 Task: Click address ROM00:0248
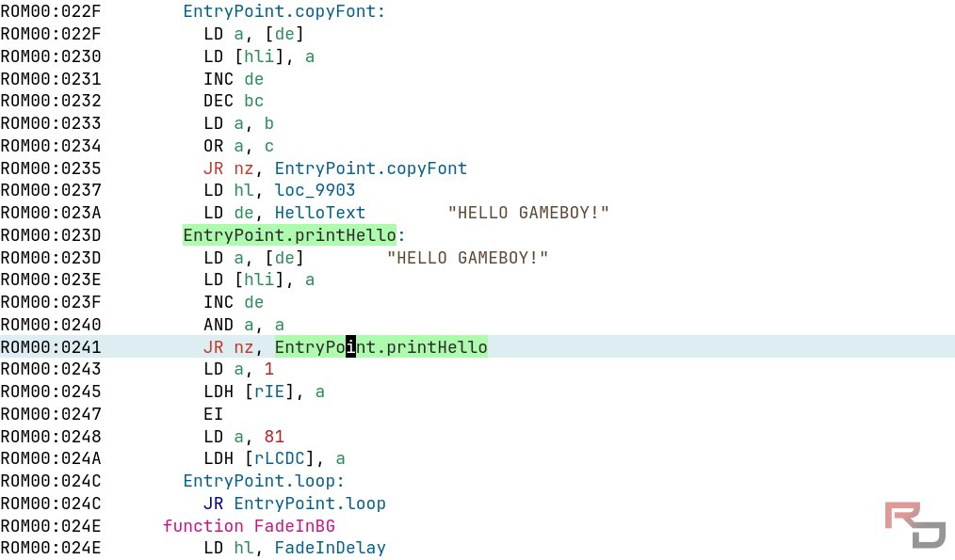click(51, 437)
